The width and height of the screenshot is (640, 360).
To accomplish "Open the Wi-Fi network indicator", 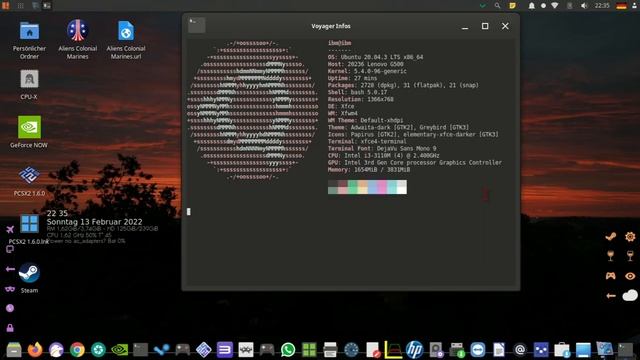I will [554, 6].
